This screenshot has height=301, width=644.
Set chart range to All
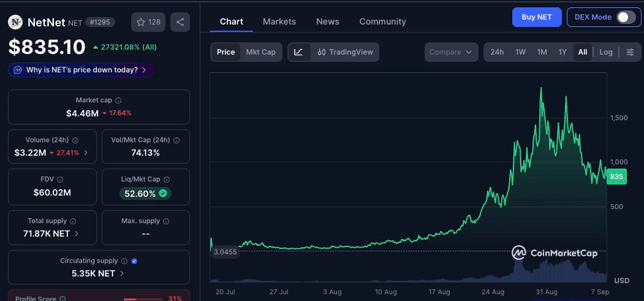582,52
